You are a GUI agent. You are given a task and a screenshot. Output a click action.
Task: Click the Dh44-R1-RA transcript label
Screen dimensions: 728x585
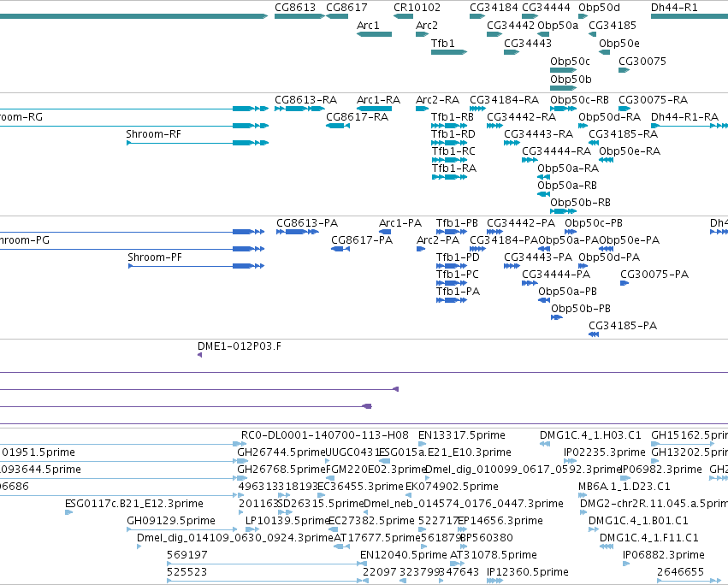point(685,117)
